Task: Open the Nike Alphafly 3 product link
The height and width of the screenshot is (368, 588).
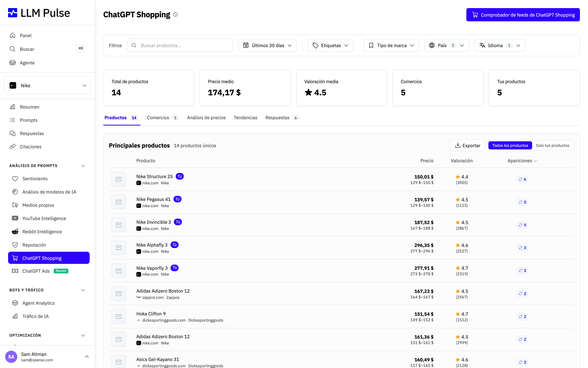Action: pyautogui.click(x=152, y=245)
